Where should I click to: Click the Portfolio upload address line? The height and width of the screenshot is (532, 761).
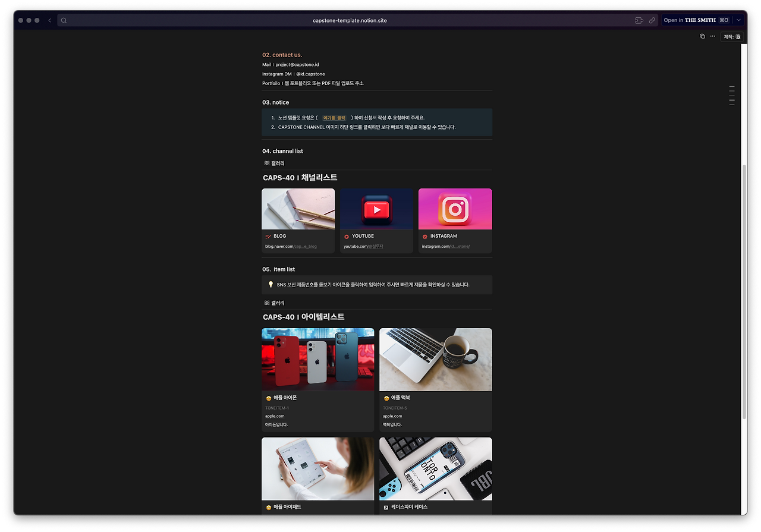point(313,83)
